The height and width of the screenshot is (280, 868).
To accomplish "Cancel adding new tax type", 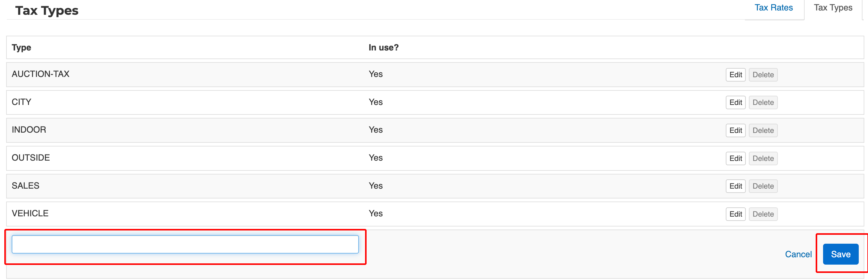I will pos(798,254).
